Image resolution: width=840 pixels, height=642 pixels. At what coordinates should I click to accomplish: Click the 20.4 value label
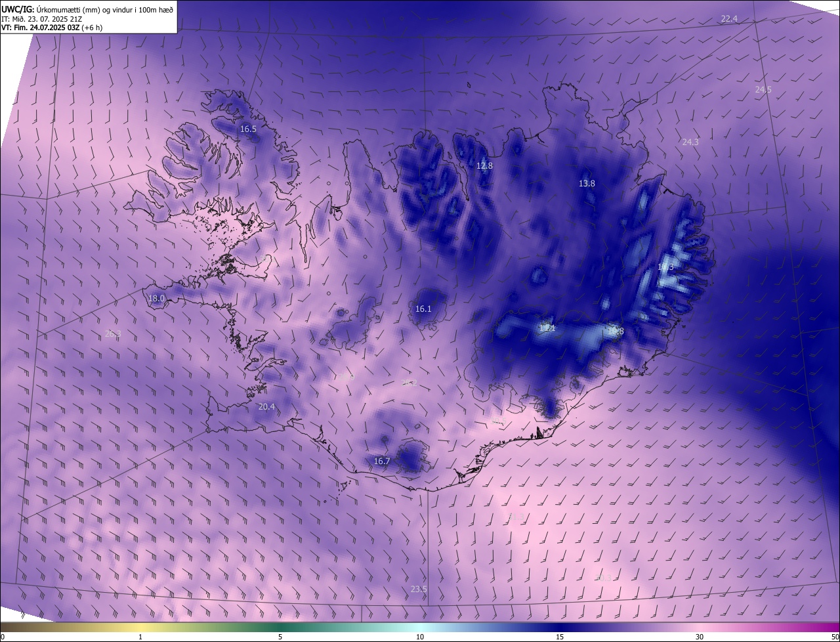[x=266, y=407]
